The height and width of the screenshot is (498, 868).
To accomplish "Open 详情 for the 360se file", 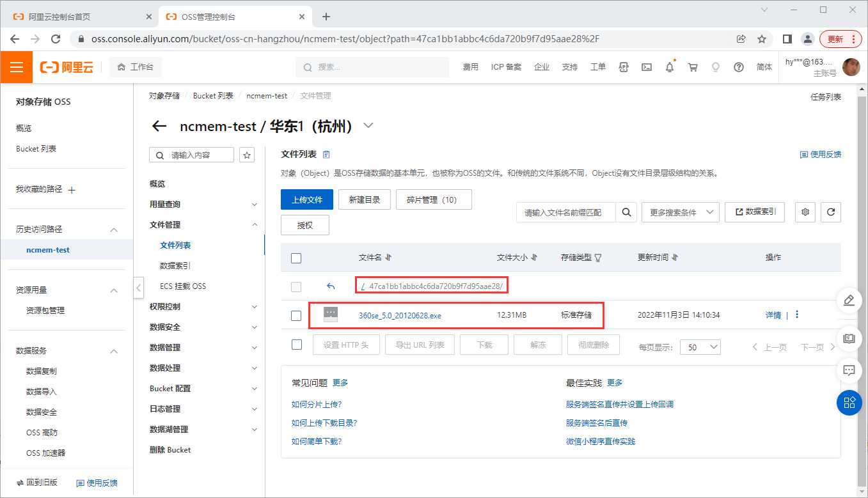I will 773,315.
